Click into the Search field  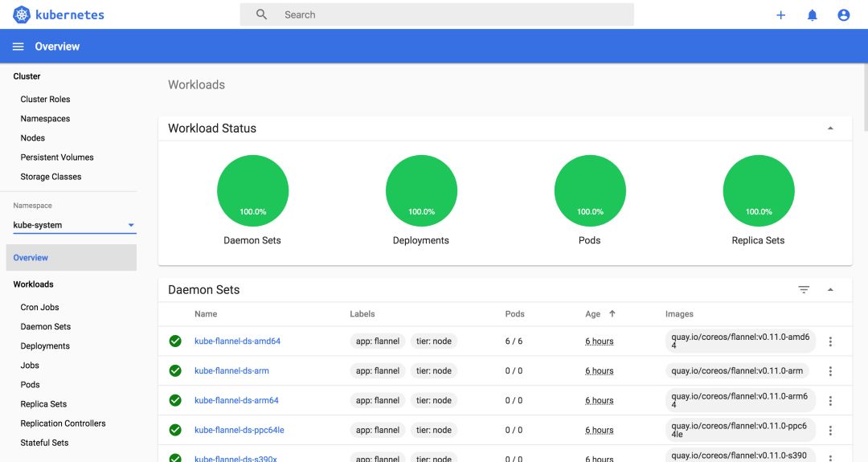coord(436,15)
